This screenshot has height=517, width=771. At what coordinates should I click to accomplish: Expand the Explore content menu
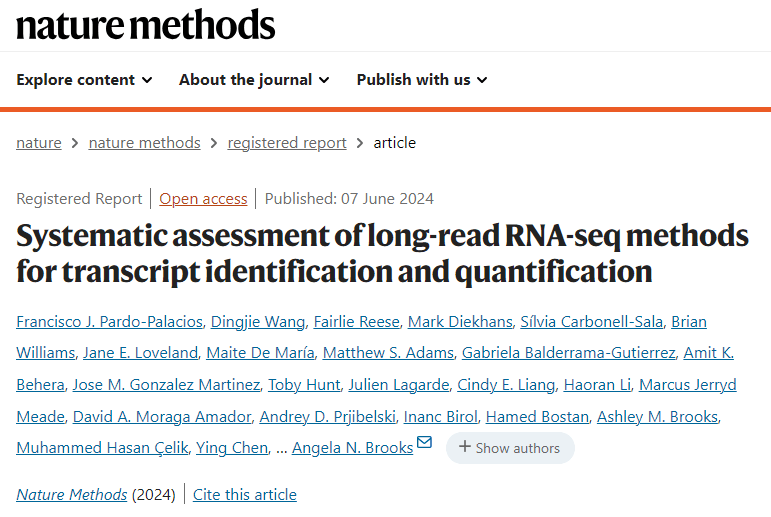coord(85,80)
